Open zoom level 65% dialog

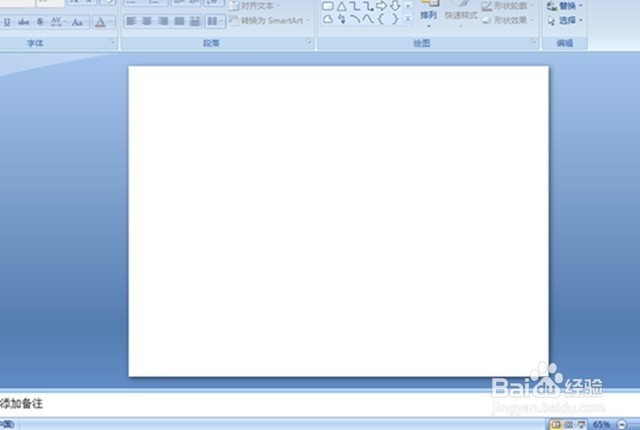point(602,425)
